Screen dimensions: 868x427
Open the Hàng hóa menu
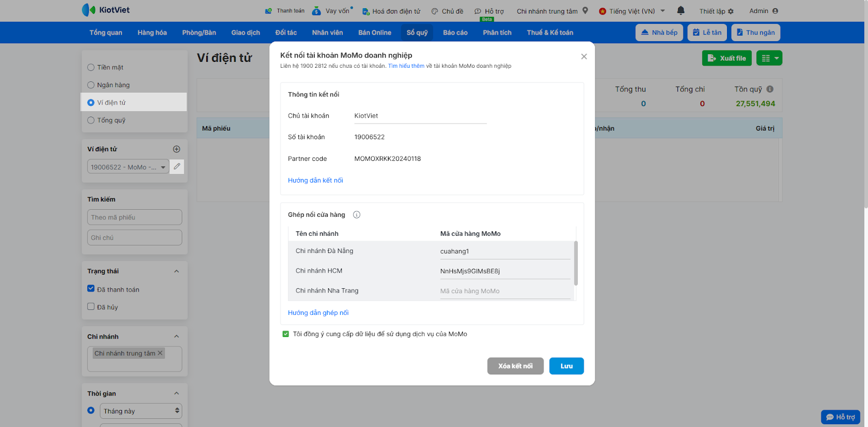click(152, 33)
